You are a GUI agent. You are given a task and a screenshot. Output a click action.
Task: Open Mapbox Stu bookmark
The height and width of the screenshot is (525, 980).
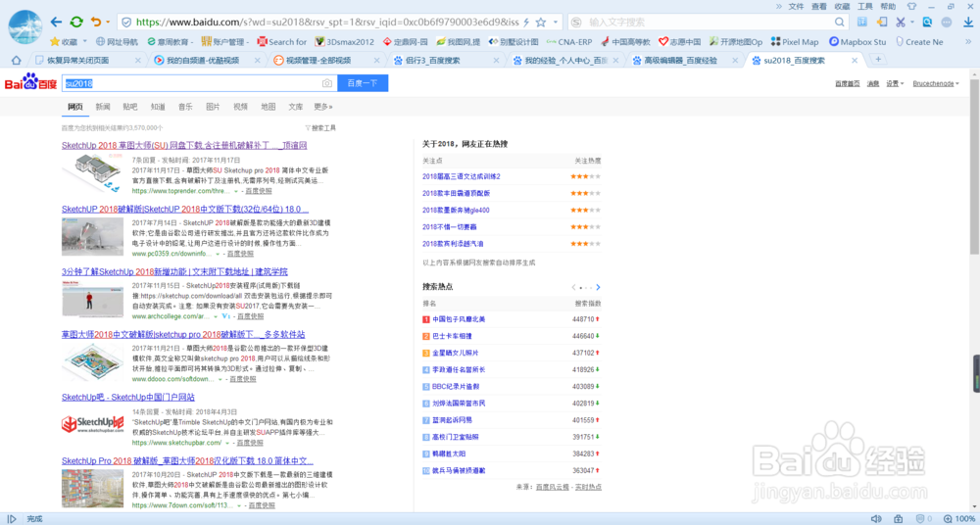[857, 42]
